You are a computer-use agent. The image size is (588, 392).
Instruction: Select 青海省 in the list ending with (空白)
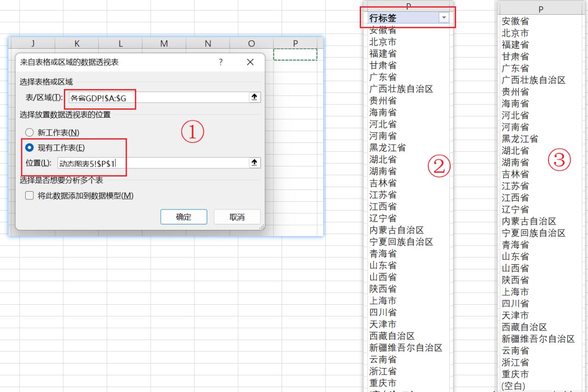point(515,244)
